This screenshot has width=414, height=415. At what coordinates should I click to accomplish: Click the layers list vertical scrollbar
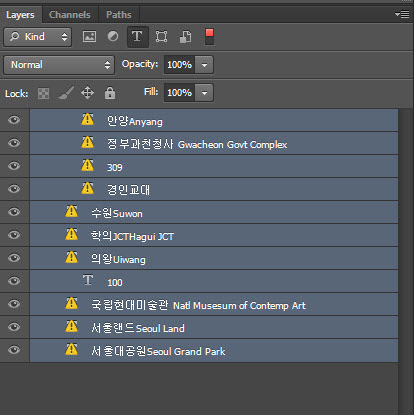[x=406, y=262]
